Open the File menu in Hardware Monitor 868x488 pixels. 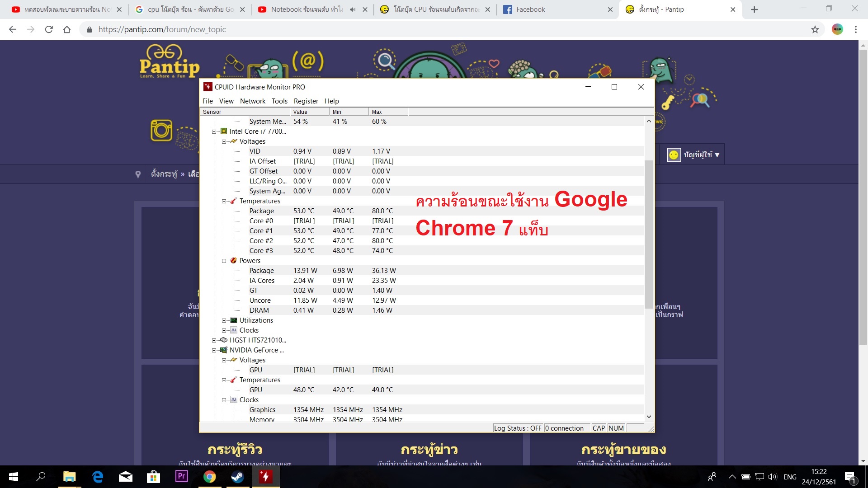pos(208,101)
